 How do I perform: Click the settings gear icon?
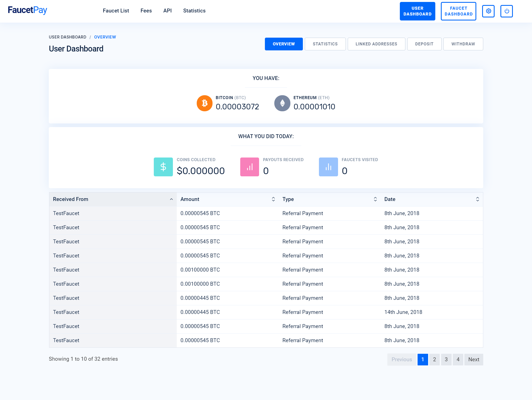[488, 11]
